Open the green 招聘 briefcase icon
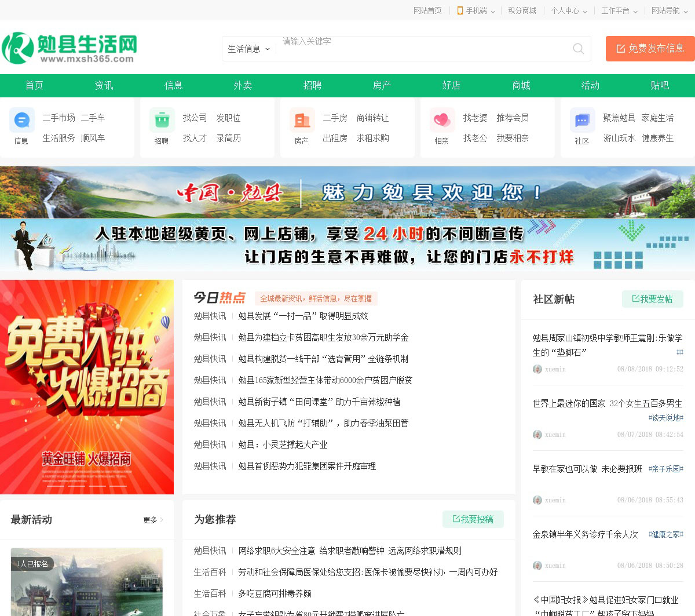This screenshot has width=695, height=616. pyautogui.click(x=162, y=121)
